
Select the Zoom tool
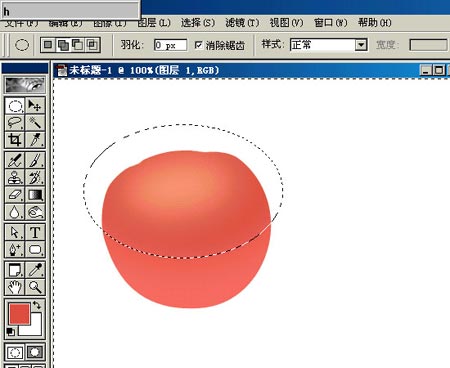click(35, 287)
